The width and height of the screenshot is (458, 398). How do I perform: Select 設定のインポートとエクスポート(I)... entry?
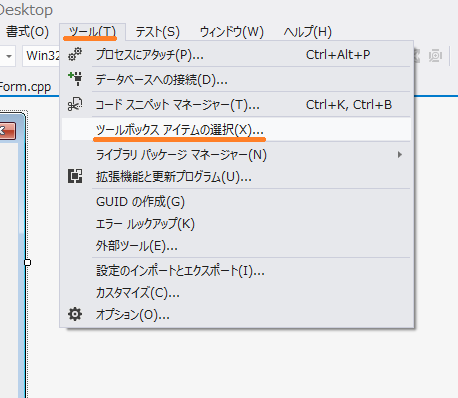click(236, 270)
